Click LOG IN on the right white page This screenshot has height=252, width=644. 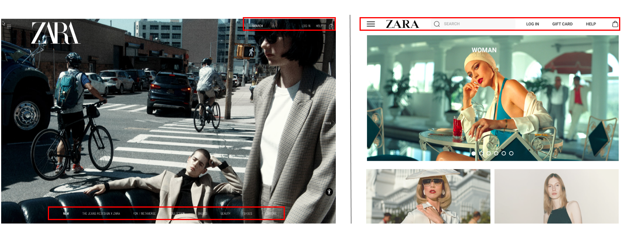tap(532, 24)
